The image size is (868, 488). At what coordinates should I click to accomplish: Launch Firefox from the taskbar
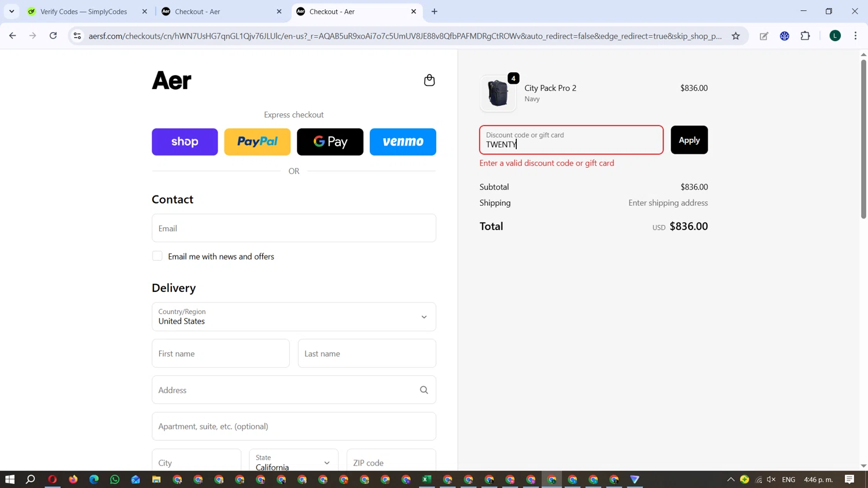[73, 479]
